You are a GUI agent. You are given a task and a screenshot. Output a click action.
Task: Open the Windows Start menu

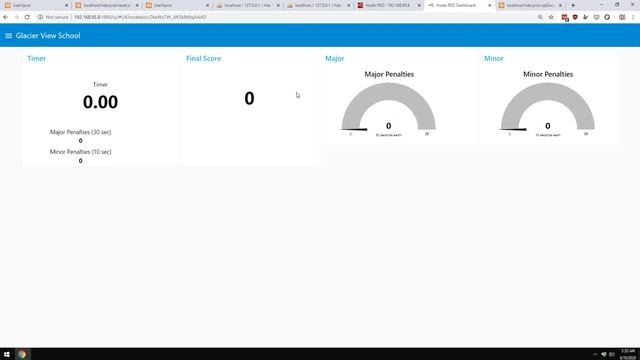(7, 354)
